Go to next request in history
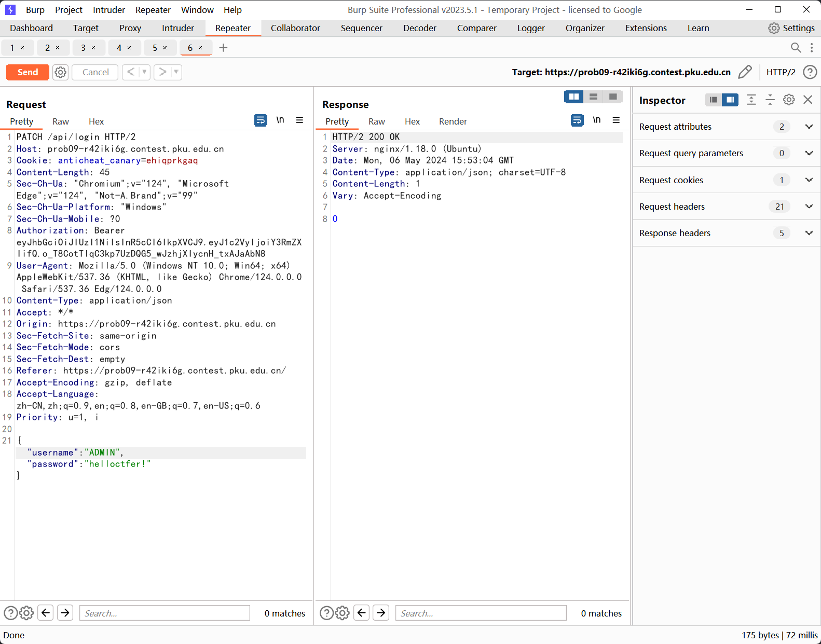This screenshot has height=644, width=821. coord(163,72)
